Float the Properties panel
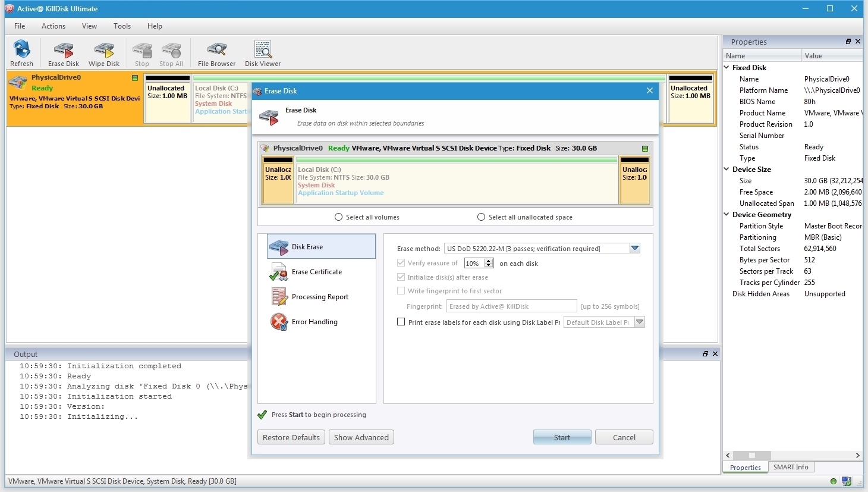 (x=848, y=42)
